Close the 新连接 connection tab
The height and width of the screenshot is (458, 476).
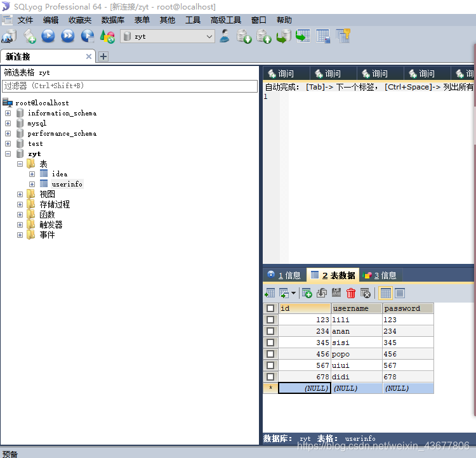(89, 56)
